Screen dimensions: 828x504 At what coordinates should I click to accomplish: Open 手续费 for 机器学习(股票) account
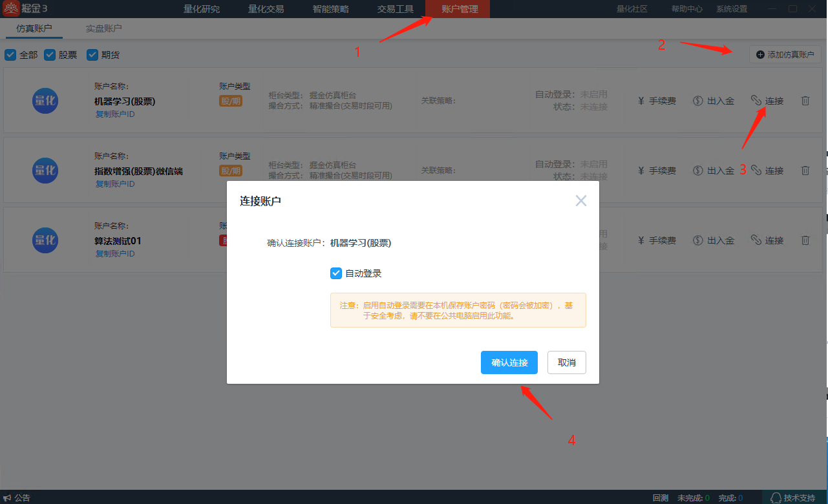(657, 101)
